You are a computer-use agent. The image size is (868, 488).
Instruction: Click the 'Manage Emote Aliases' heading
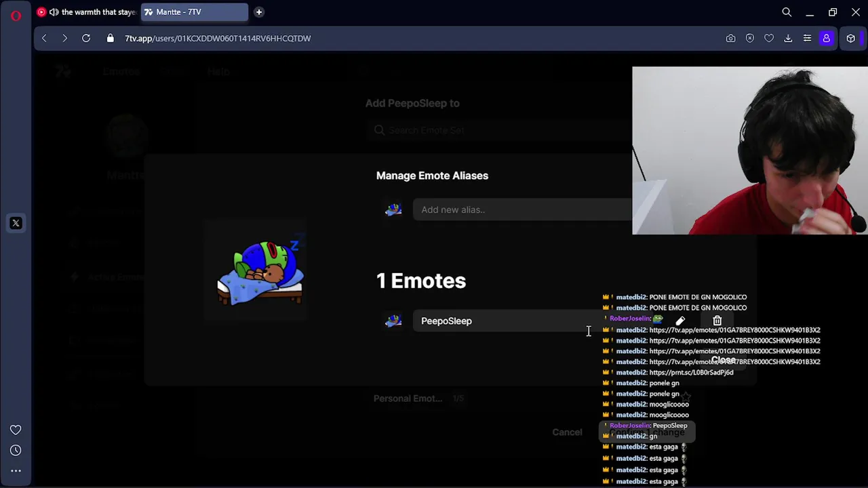click(x=432, y=176)
